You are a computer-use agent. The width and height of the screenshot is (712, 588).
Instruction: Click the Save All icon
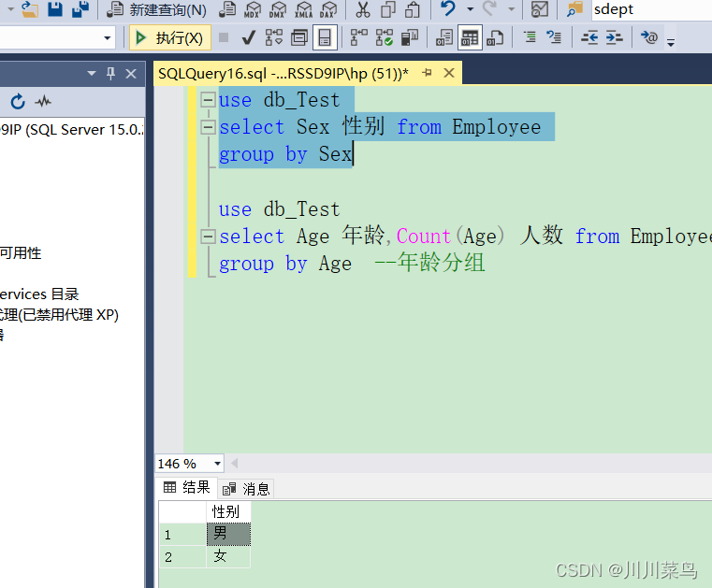pos(80,9)
